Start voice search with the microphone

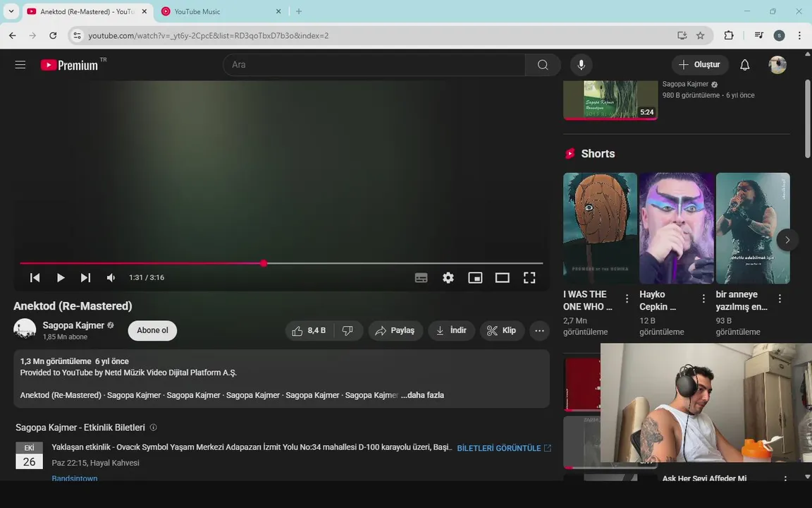[x=581, y=65]
